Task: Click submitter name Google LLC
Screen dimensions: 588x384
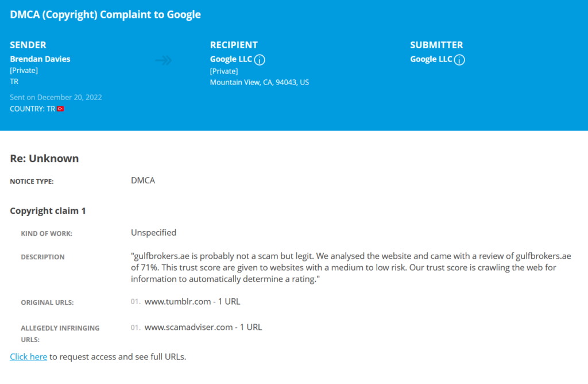Action: click(431, 59)
